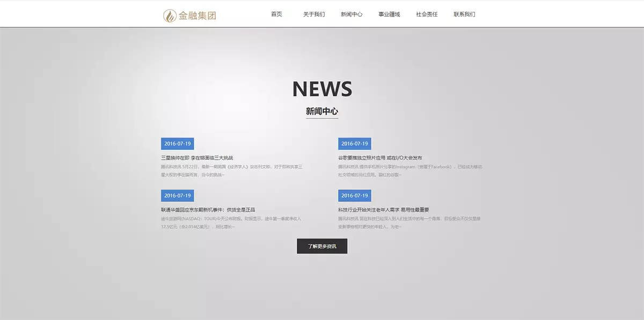Open the 科技行业开始关注老年人需求 headline
The height and width of the screenshot is (320, 644).
pyautogui.click(x=383, y=210)
